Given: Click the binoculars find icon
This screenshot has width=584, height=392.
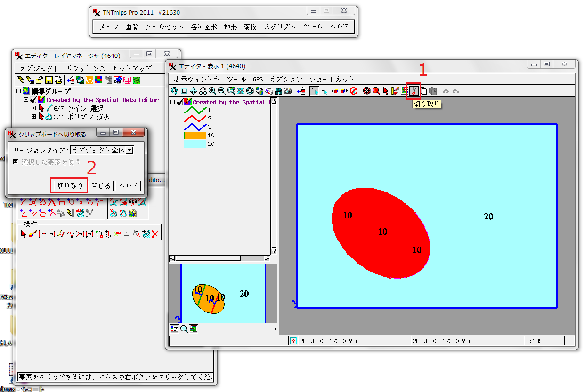Looking at the screenshot, I should pyautogui.click(x=278, y=91).
